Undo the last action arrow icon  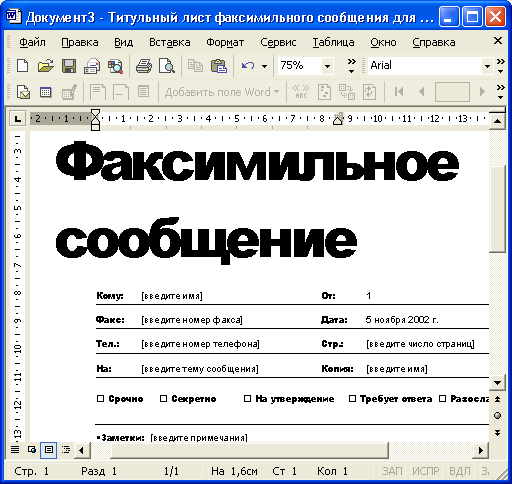(248, 66)
